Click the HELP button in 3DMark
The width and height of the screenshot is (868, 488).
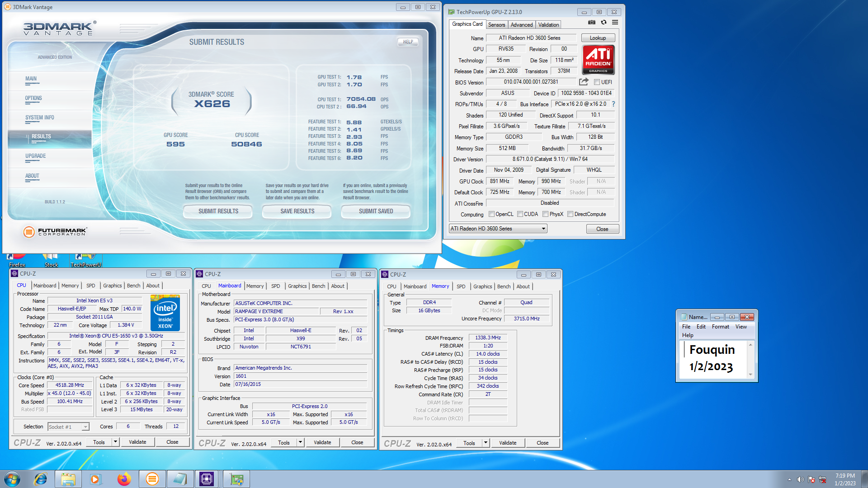click(408, 42)
